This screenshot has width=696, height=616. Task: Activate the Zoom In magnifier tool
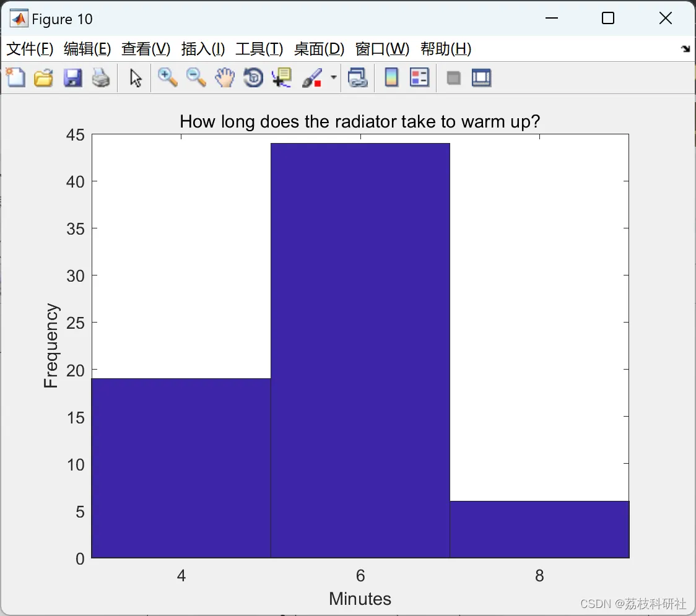pos(167,77)
